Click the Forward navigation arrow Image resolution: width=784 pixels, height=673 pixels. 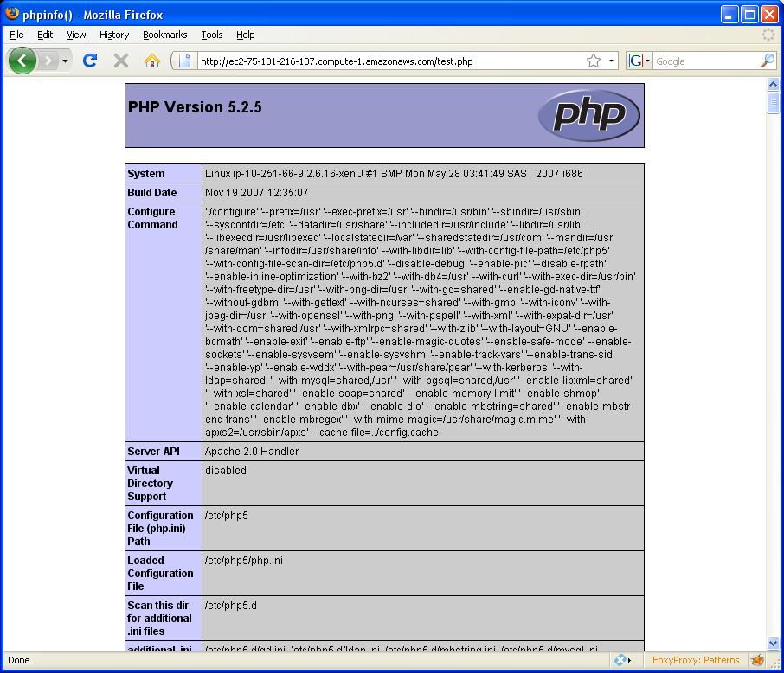click(48, 61)
